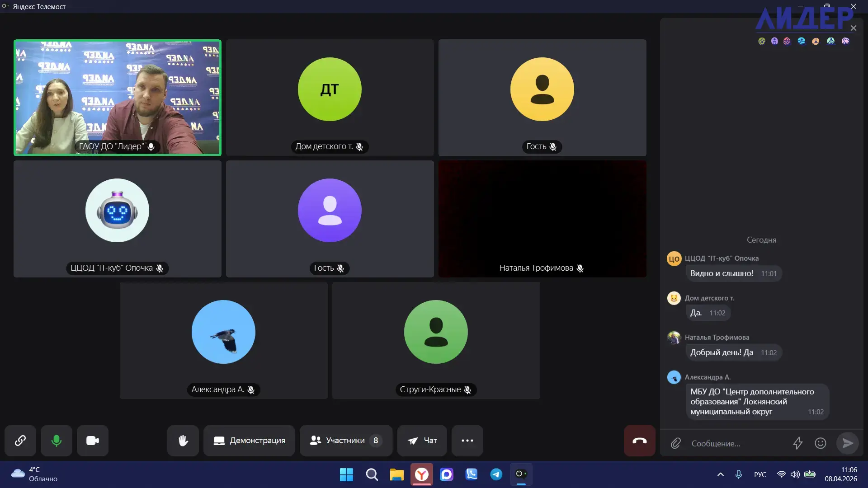Open Telegram from the Windows taskbar
Viewport: 868px width, 488px height.
[496, 474]
